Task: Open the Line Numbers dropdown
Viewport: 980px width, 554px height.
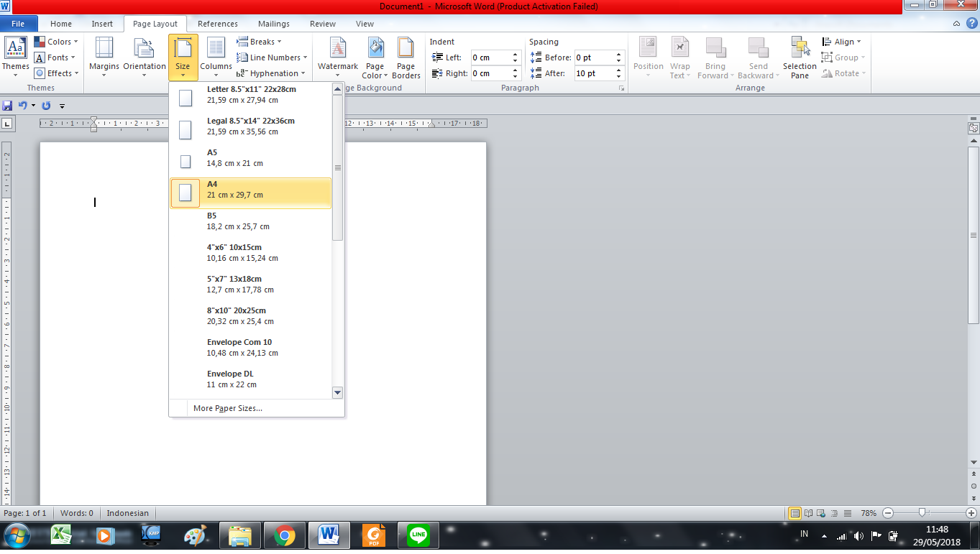Action: pyautogui.click(x=272, y=57)
